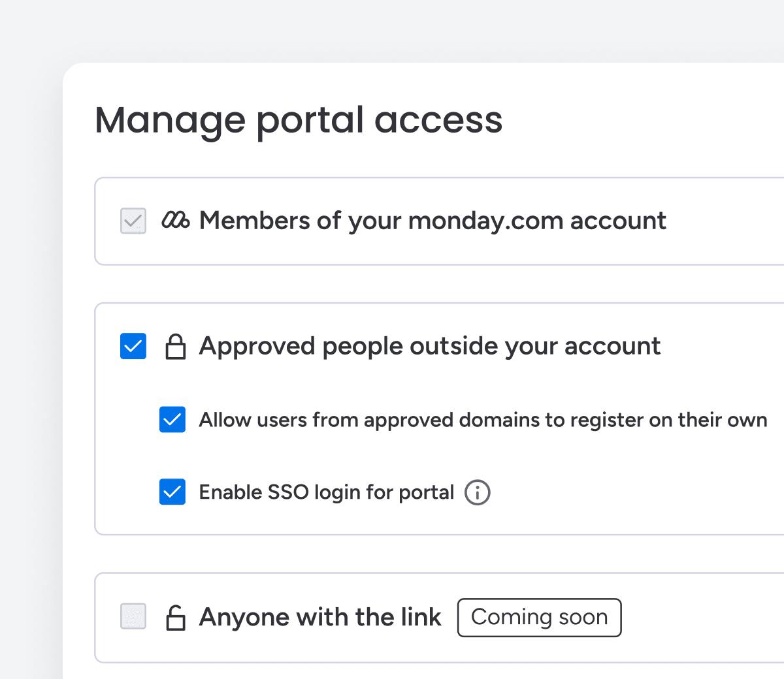
Task: Click the monday.com logo icon
Action: tap(176, 221)
